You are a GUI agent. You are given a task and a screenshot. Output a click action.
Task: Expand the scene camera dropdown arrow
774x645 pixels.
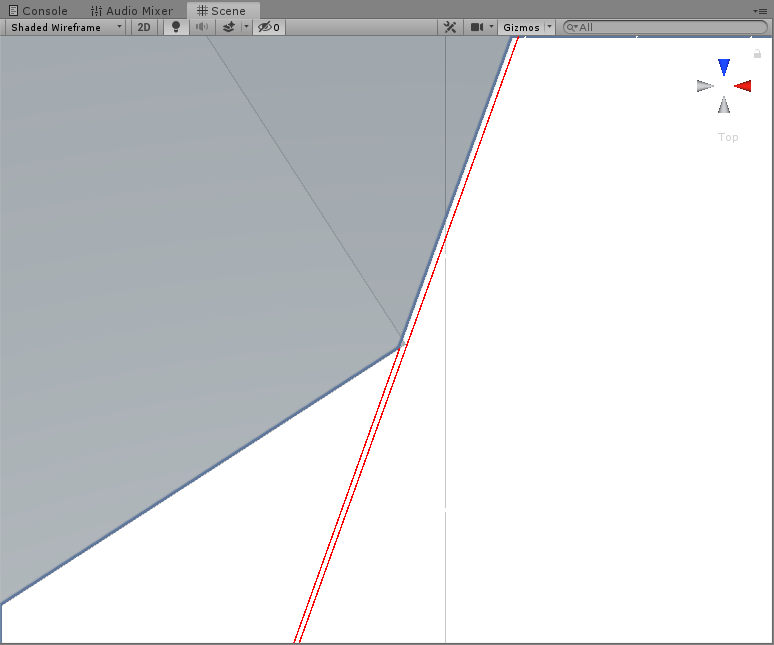coord(491,27)
